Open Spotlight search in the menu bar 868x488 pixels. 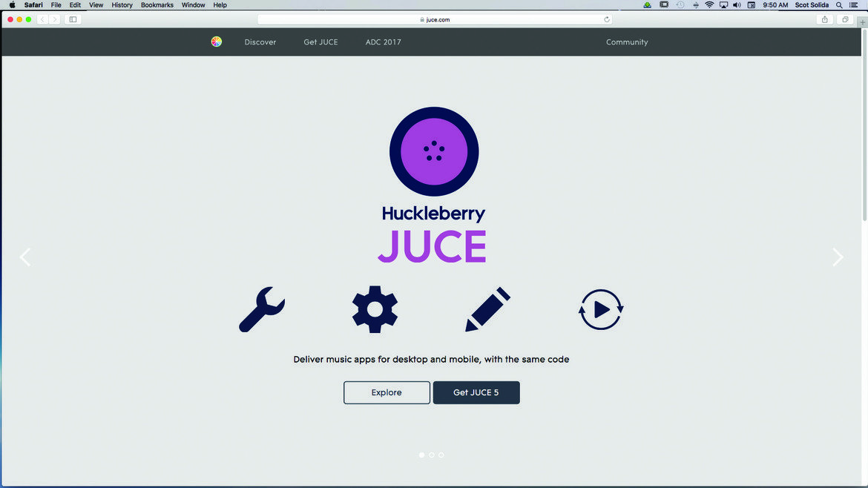pyautogui.click(x=839, y=5)
